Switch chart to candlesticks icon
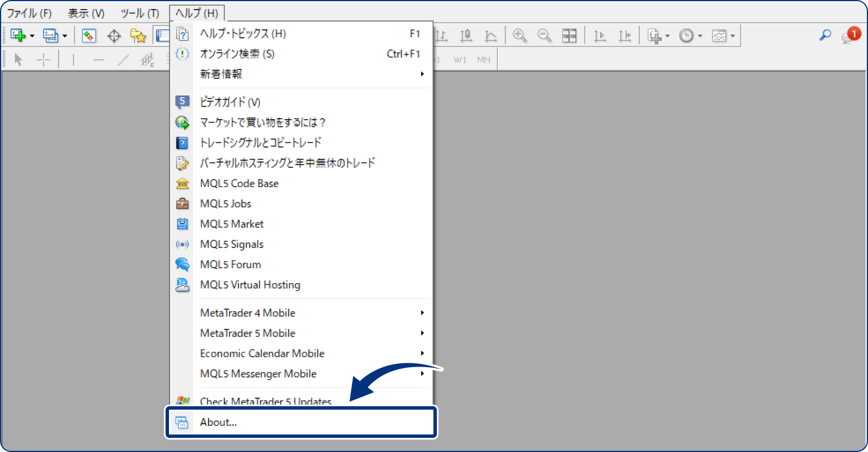Image resolution: width=868 pixels, height=452 pixels. (x=466, y=36)
